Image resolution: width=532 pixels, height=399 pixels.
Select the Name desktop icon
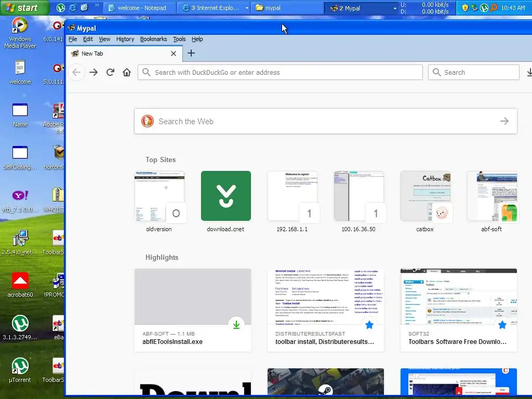(20, 115)
